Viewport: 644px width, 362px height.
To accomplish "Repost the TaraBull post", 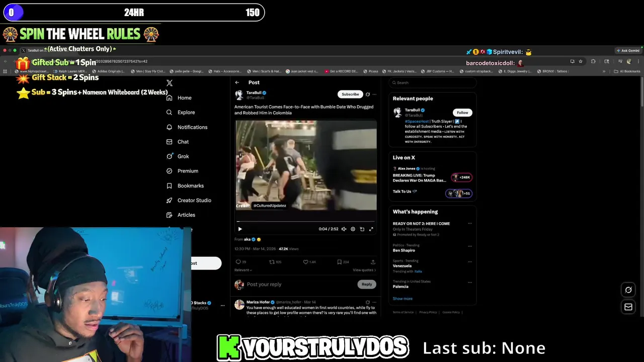I will pyautogui.click(x=272, y=262).
